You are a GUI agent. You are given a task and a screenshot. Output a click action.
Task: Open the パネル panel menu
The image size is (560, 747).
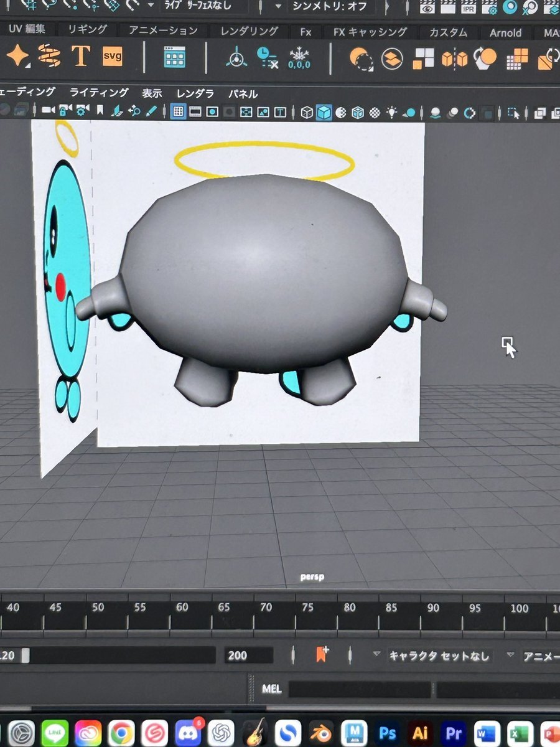(x=243, y=94)
